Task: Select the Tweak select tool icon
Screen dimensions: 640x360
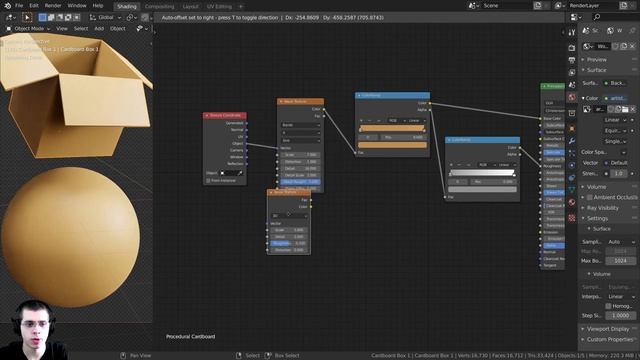Action: point(27,18)
